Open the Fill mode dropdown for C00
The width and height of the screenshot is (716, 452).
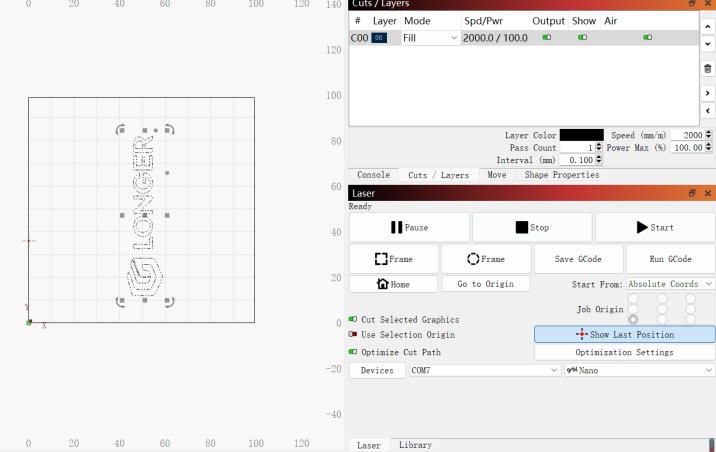click(x=430, y=38)
